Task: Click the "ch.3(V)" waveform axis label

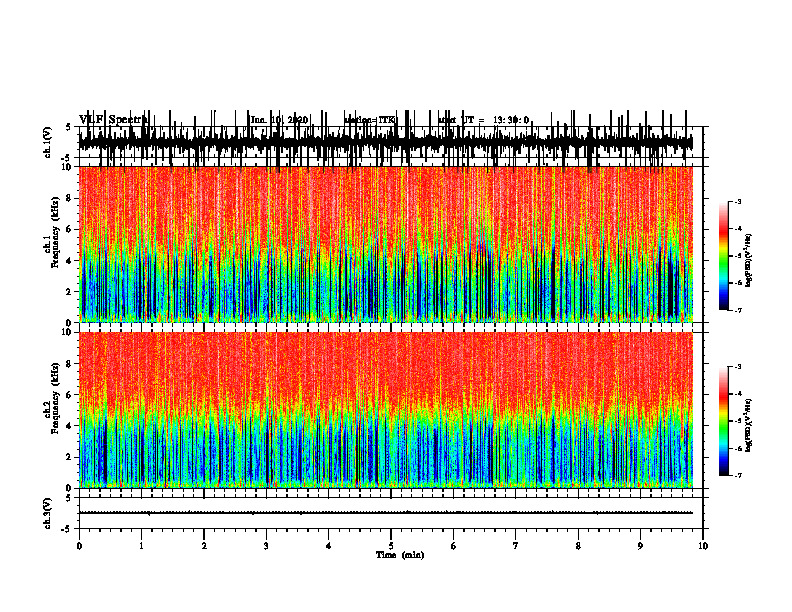Action: [48, 514]
